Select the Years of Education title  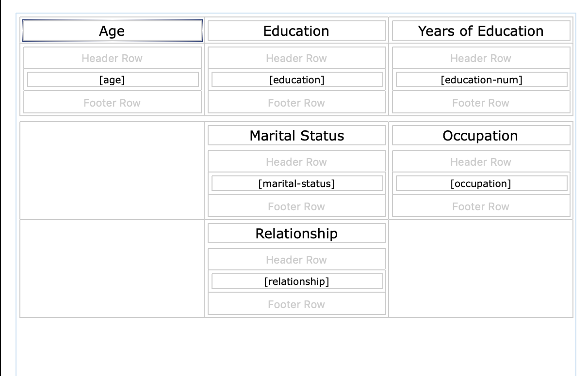[481, 31]
